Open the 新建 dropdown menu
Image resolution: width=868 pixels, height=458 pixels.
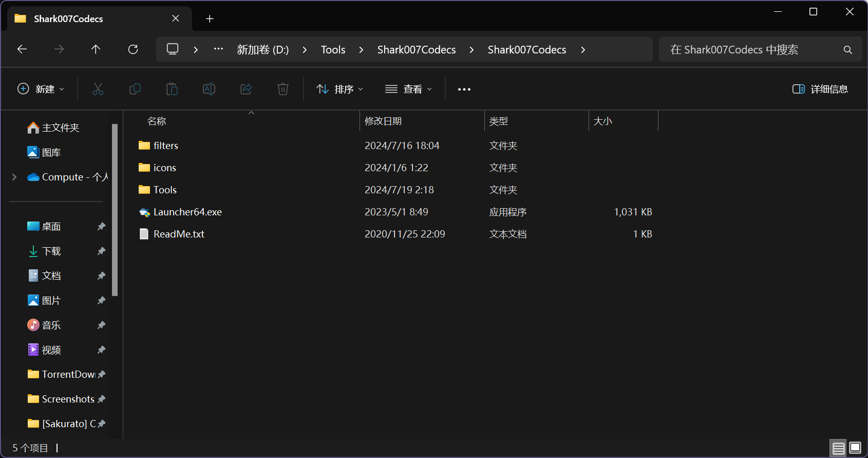[41, 89]
